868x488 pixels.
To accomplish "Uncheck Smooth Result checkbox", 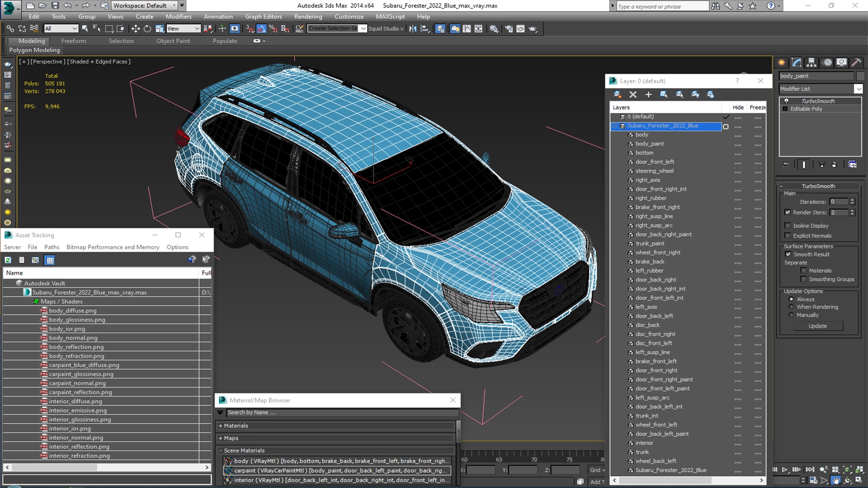I will click(x=788, y=254).
